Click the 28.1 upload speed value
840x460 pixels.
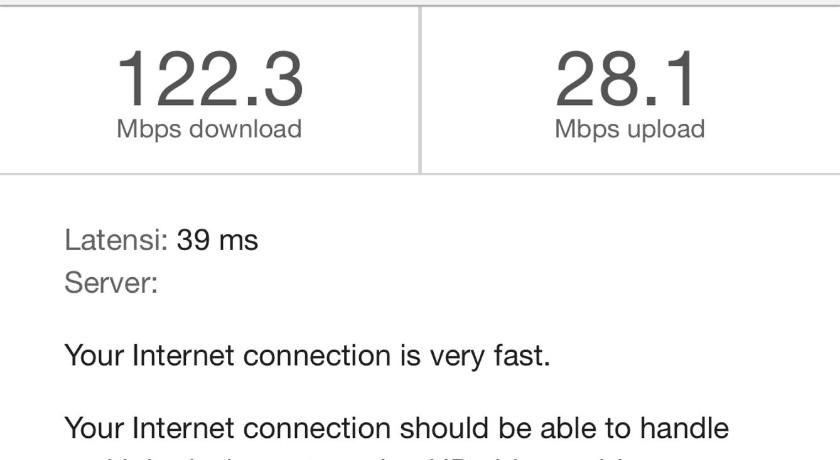[x=626, y=79]
